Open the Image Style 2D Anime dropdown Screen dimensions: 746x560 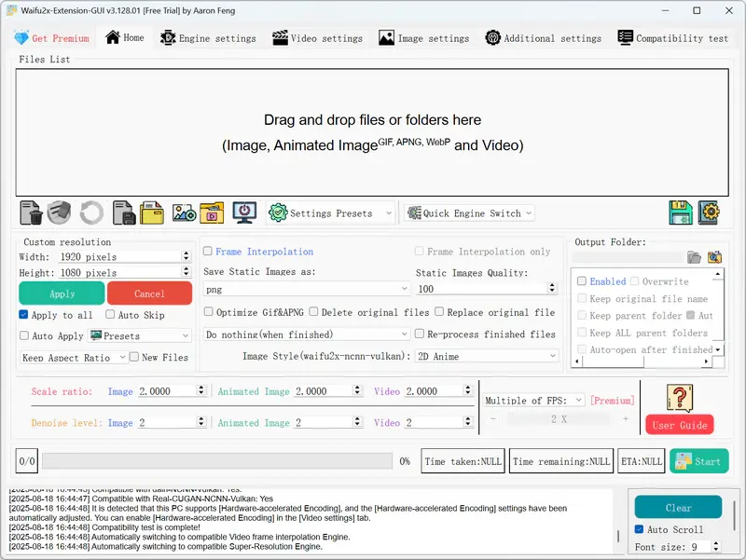click(x=486, y=357)
